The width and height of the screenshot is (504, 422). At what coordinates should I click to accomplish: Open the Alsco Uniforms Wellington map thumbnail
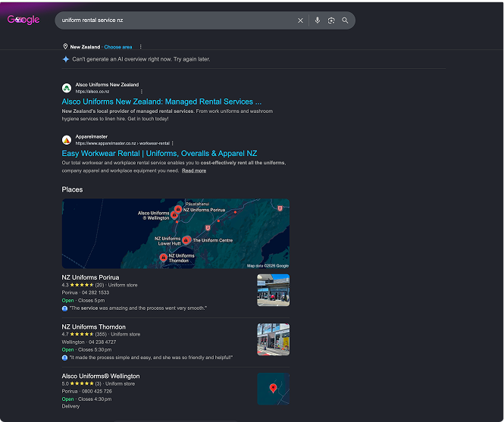(273, 389)
